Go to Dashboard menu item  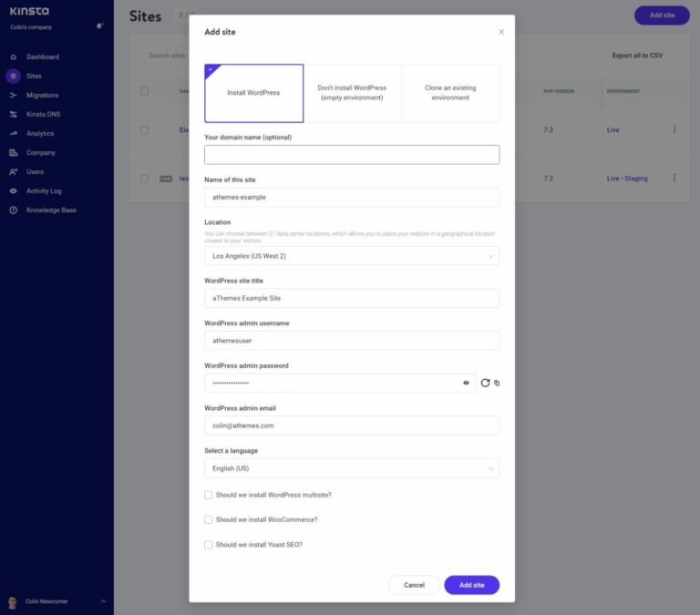point(43,57)
